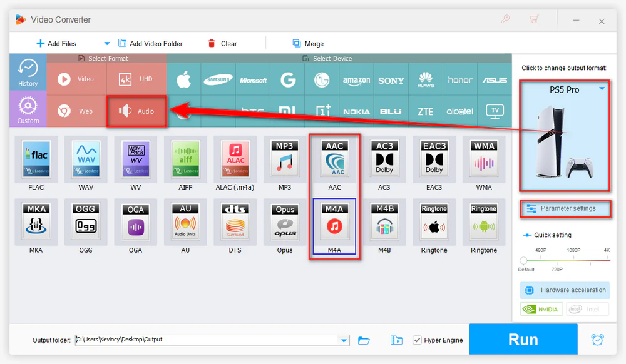Browse for output folder with folder icon
The height and width of the screenshot is (364, 626).
[x=364, y=340]
